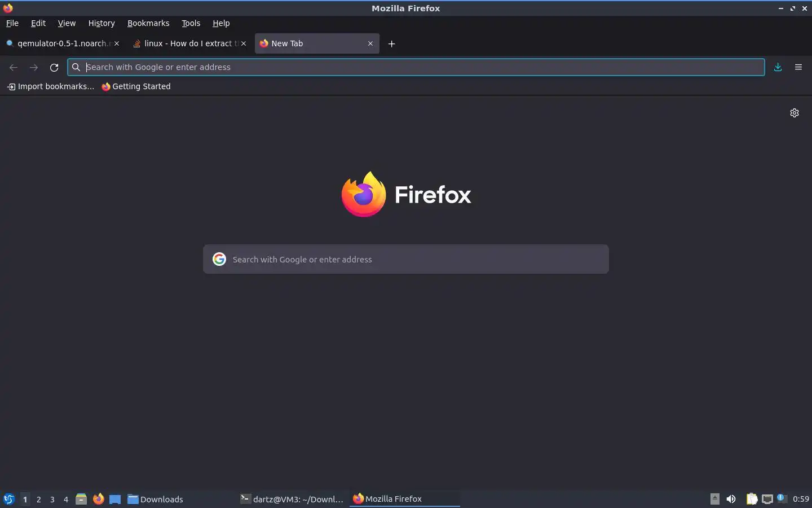Open the Getting Started bookmark
The image size is (812, 508).
[136, 86]
